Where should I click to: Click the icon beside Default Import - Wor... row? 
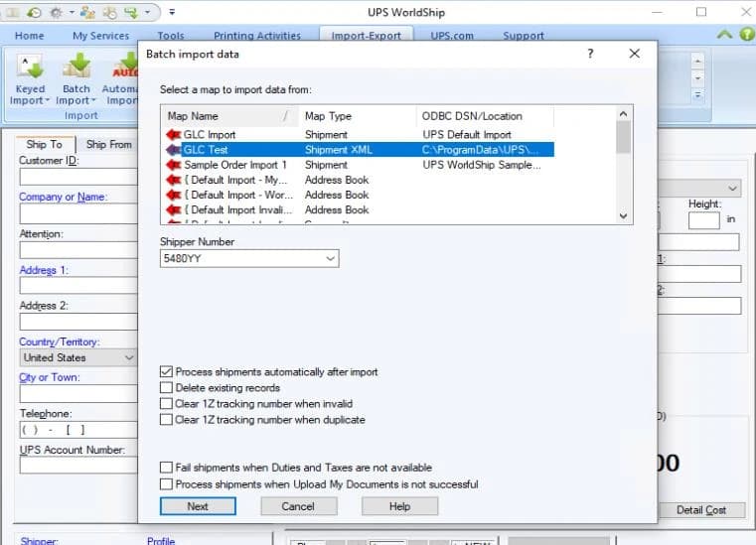(173, 195)
